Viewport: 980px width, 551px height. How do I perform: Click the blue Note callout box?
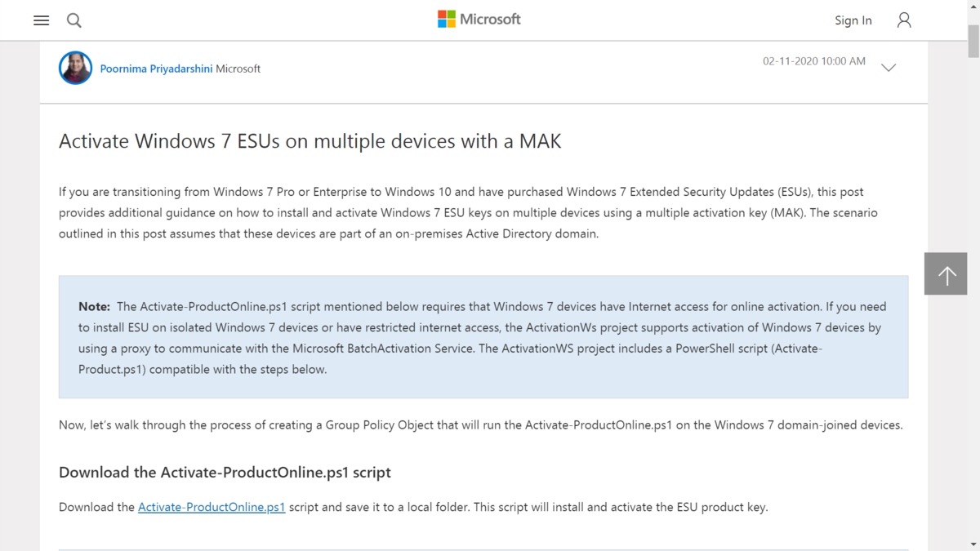pos(483,336)
